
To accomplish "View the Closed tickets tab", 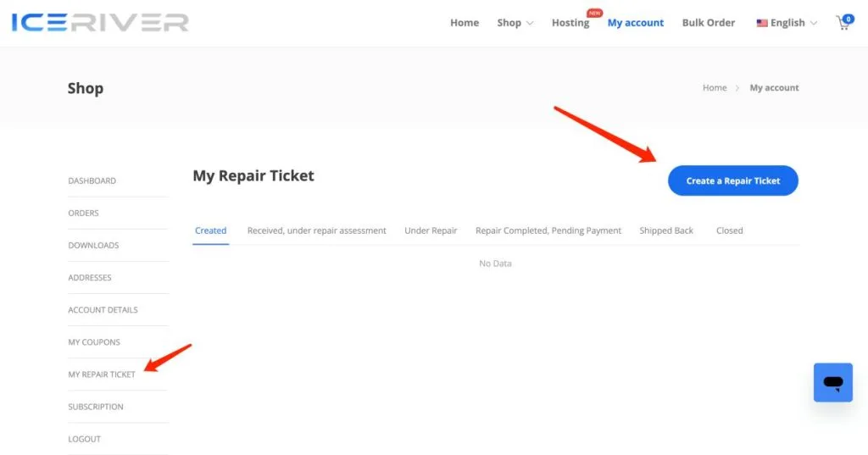I will (x=729, y=230).
